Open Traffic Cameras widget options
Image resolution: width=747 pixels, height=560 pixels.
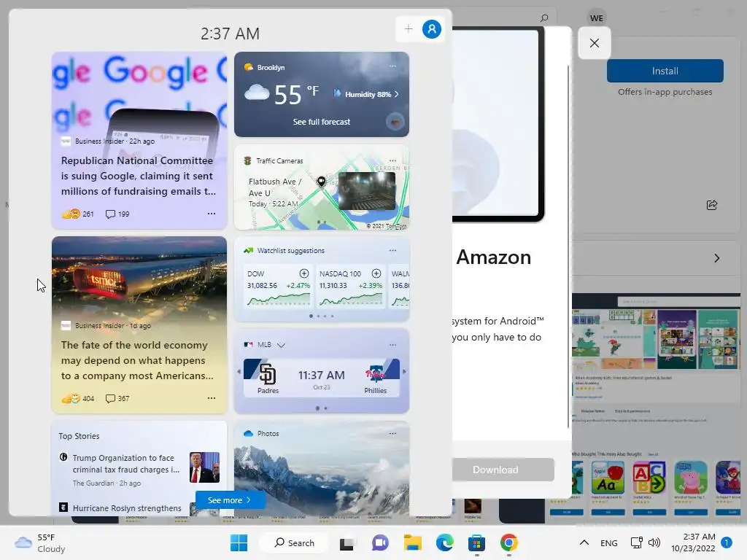click(x=392, y=160)
